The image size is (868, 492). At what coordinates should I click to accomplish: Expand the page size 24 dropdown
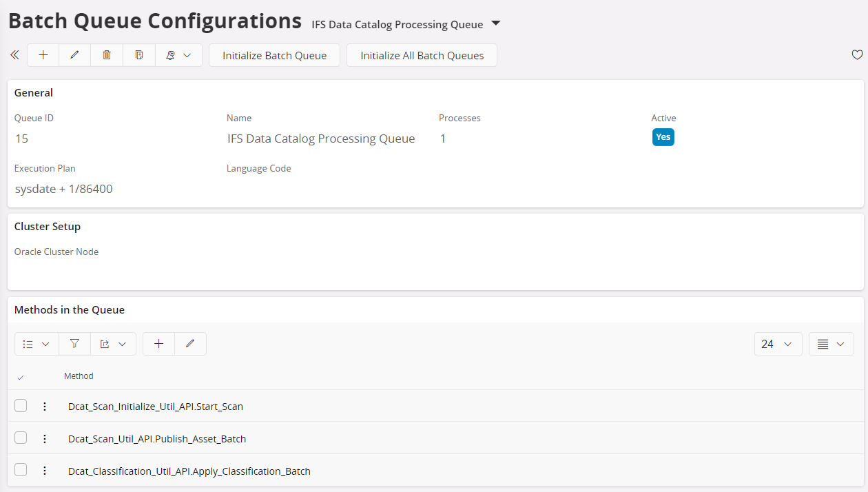778,344
